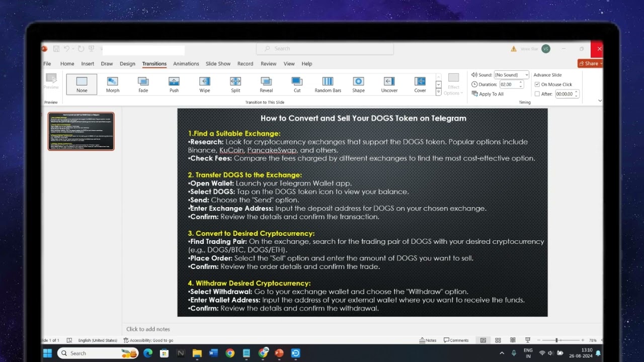Screen dimensions: 644x362
Task: Open the Draw tab
Action: (107, 64)
